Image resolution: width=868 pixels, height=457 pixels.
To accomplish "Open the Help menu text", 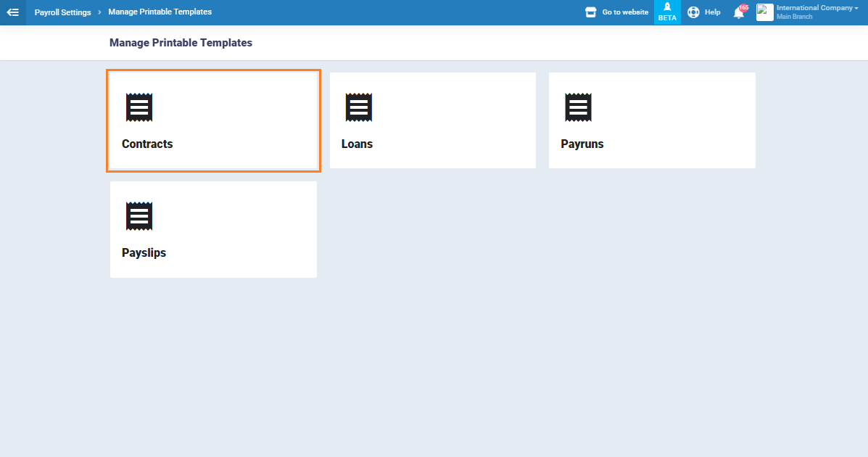I will [x=712, y=12].
